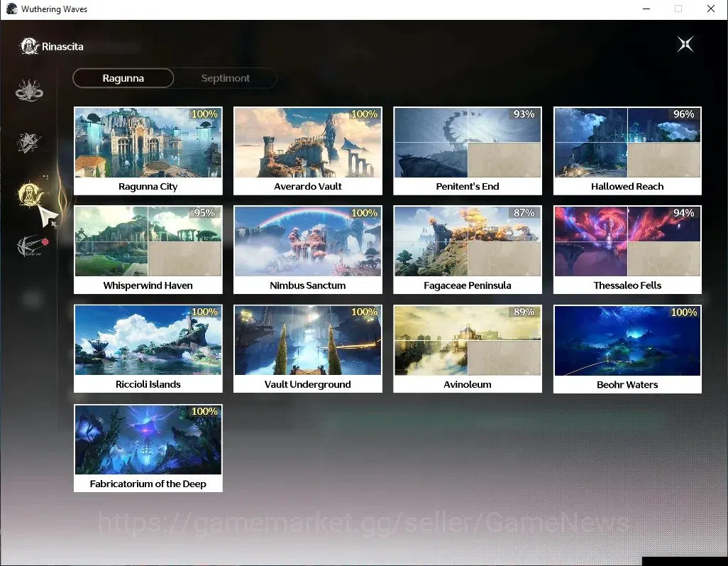Close the Wuthering Waves window
Viewport: 728px width, 566px height.
tap(710, 9)
